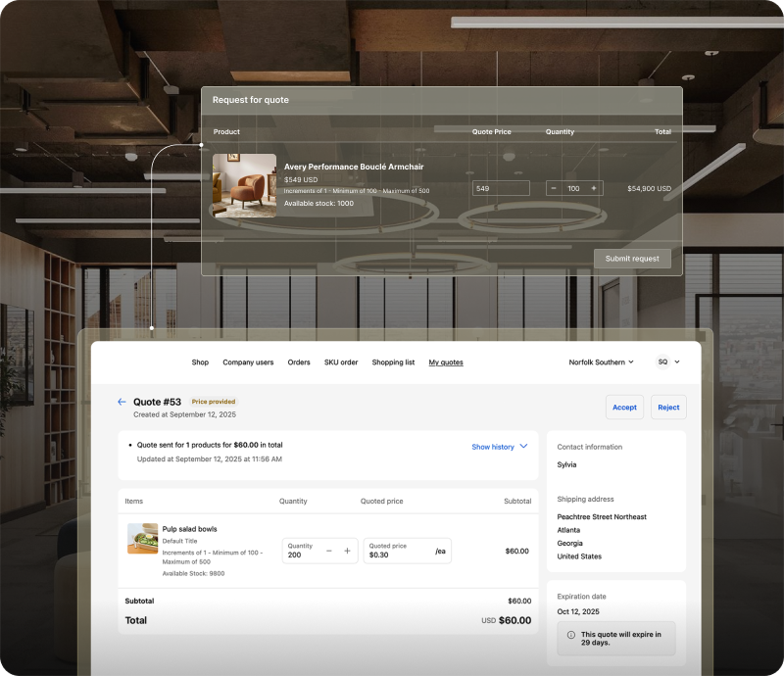Open the Shopping list page
This screenshot has height=676, width=784.
coord(393,362)
